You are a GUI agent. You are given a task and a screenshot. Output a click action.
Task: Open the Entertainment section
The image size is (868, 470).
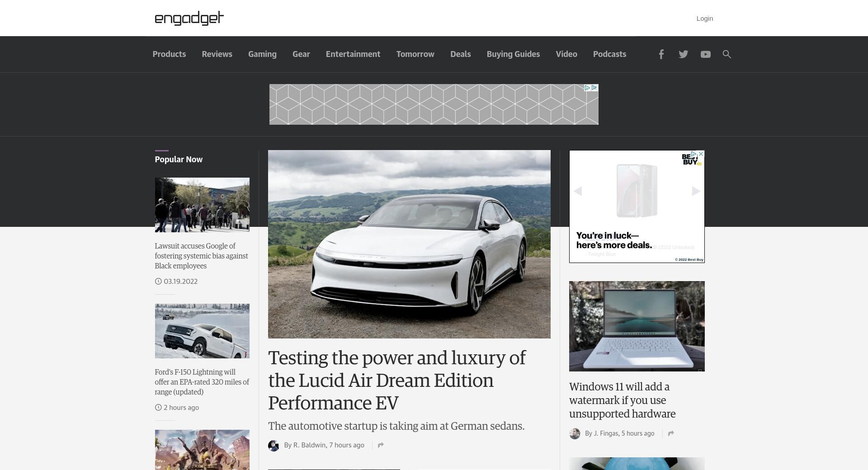(353, 54)
